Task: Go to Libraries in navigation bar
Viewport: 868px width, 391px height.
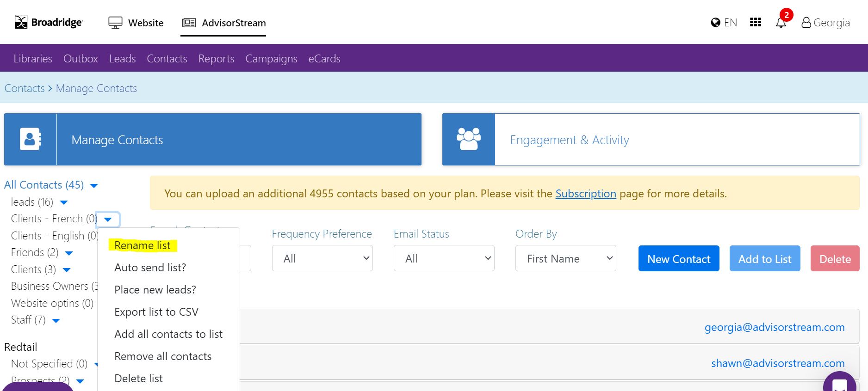Action: [33, 59]
